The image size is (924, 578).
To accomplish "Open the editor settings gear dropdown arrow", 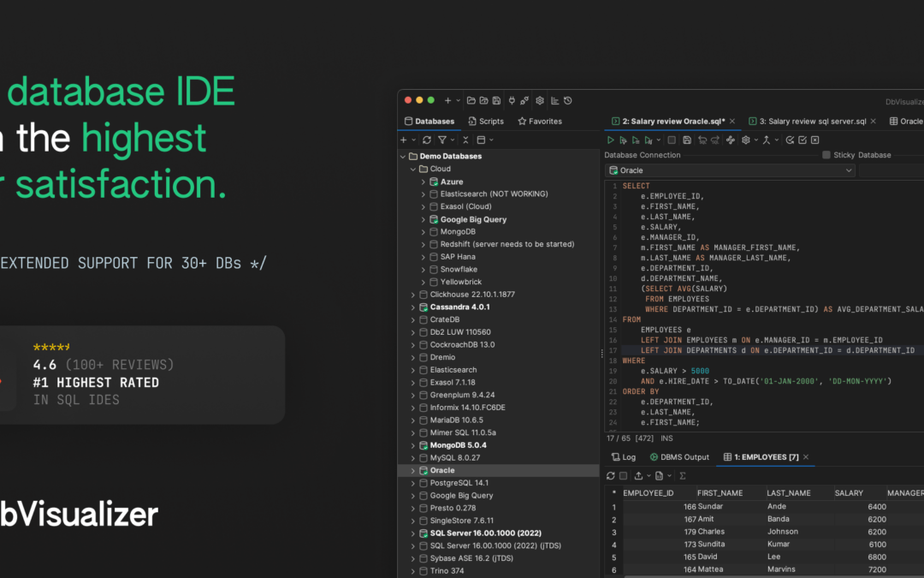I will 755,140.
